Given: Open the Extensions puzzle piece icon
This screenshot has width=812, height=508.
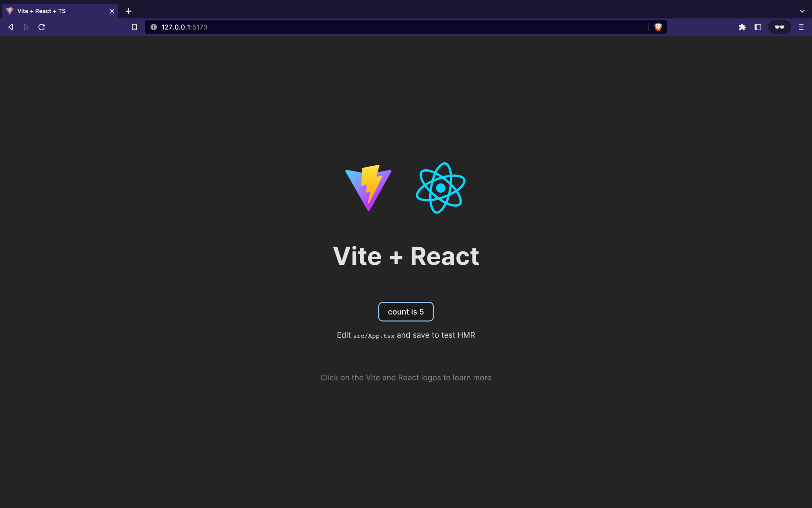Looking at the screenshot, I should [742, 27].
